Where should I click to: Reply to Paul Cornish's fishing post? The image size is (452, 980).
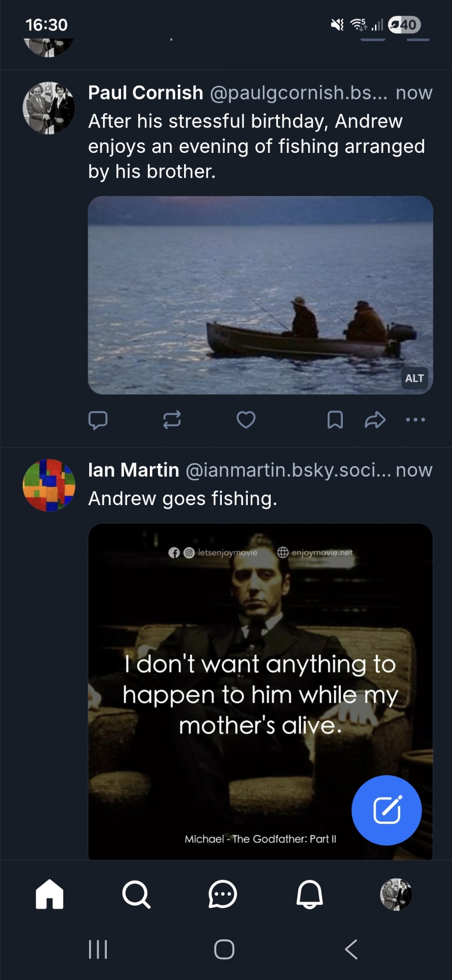pos(98,420)
